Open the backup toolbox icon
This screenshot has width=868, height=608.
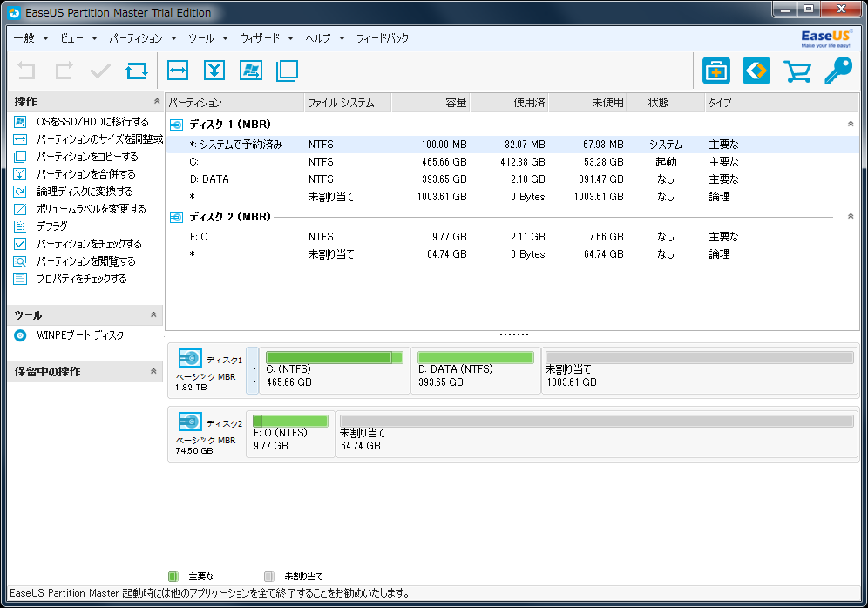click(x=716, y=71)
